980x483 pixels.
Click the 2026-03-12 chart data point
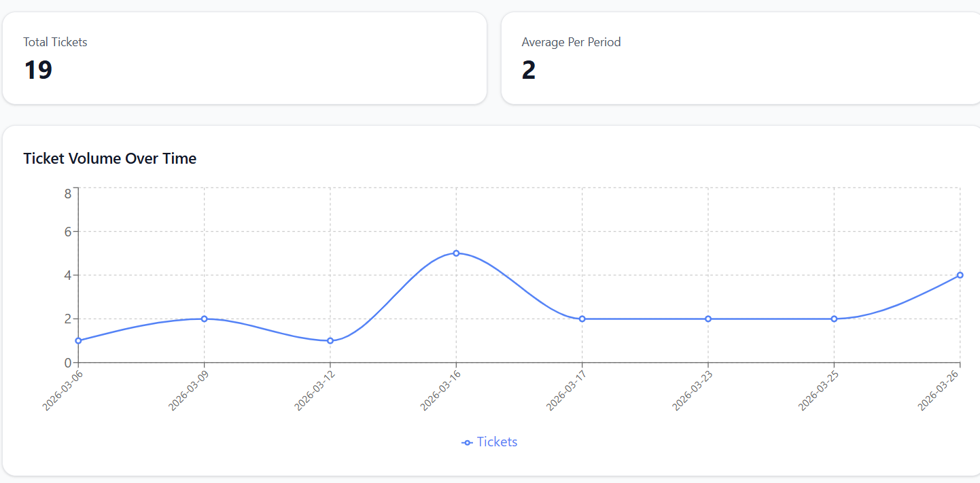(x=330, y=340)
